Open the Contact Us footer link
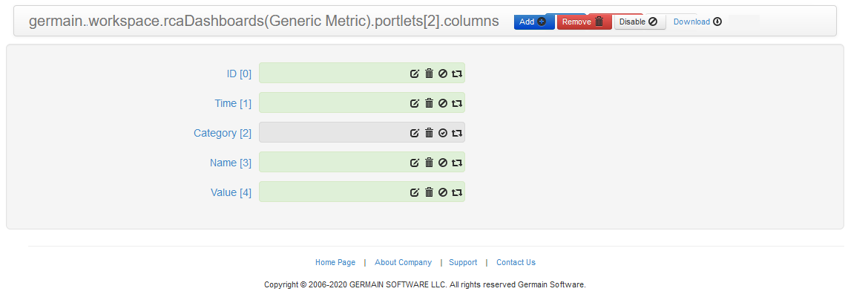This screenshot has width=868, height=300. (x=516, y=262)
